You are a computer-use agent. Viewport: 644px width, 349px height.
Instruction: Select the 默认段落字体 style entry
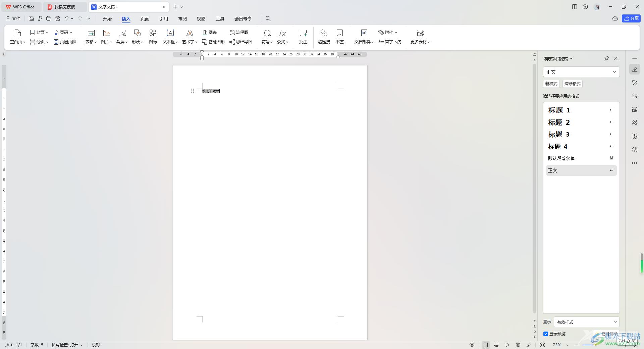tap(581, 158)
